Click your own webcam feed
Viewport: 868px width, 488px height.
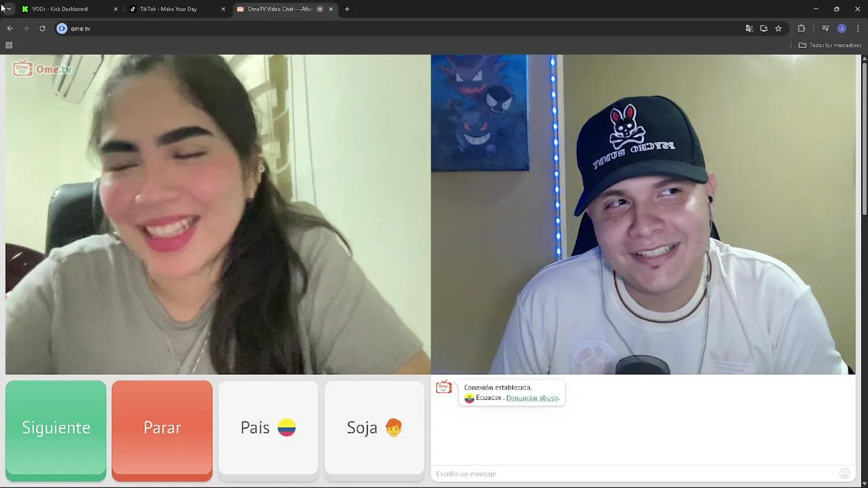pyautogui.click(x=643, y=214)
